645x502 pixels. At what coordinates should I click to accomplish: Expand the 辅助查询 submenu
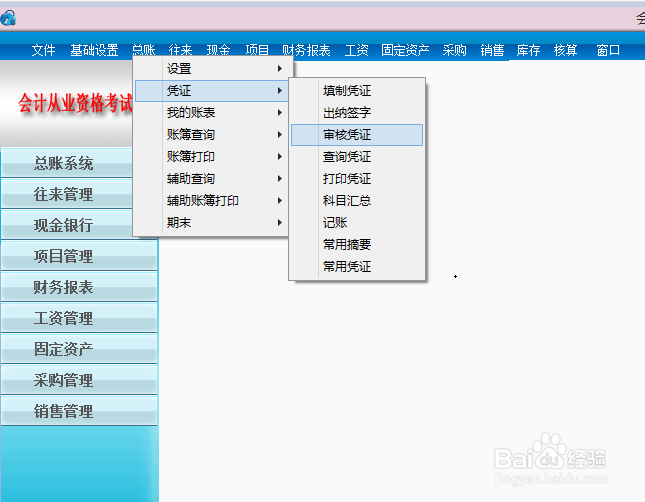click(x=211, y=179)
